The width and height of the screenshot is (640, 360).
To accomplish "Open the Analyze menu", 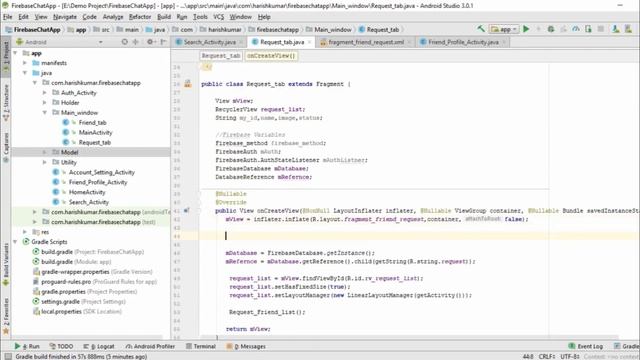I will tap(113, 17).
